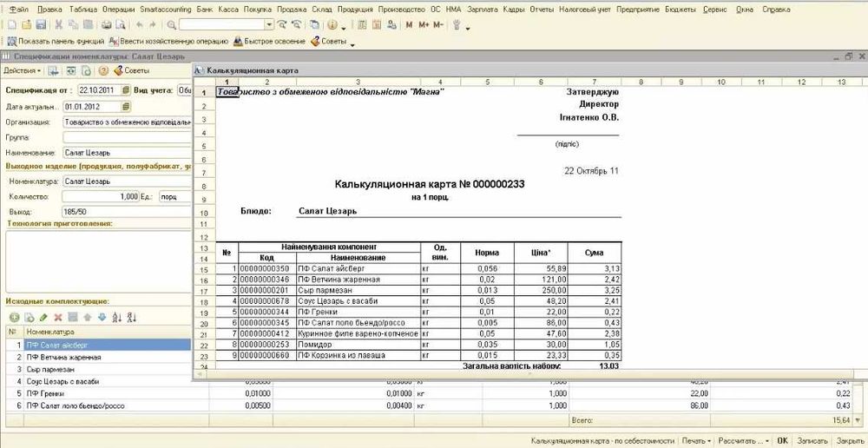
Task: Expand the Печать dropdown at bottom
Action: tap(696, 441)
